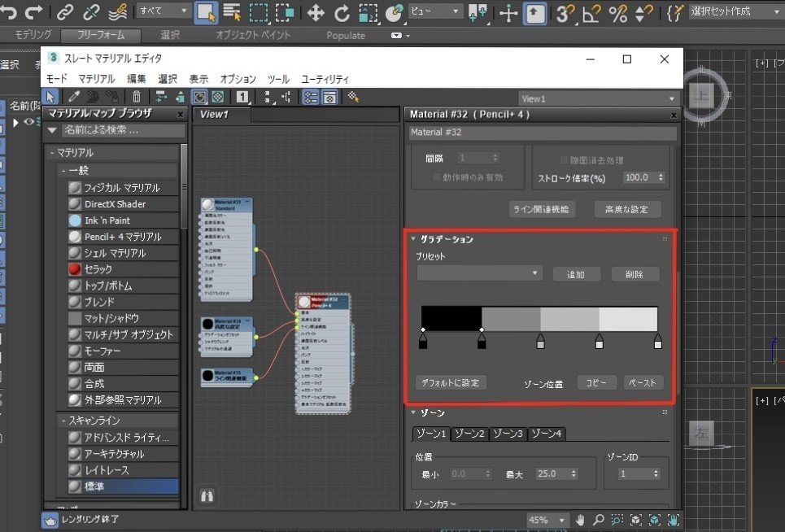Activate the Select and Move tool
The image size is (785, 532).
tap(316, 12)
